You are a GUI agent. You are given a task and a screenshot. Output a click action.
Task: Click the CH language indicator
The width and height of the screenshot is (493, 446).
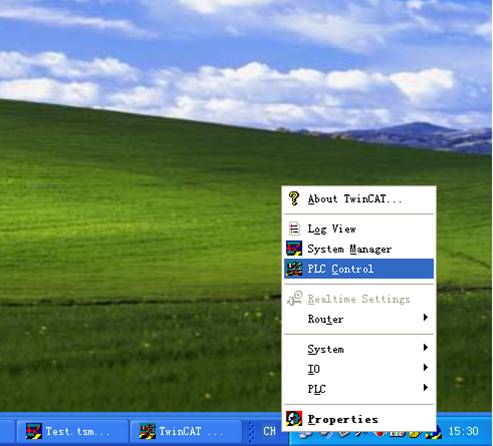click(269, 431)
